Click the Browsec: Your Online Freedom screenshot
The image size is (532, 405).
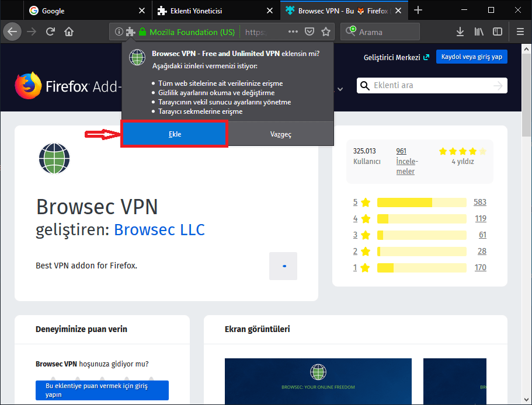(318, 381)
